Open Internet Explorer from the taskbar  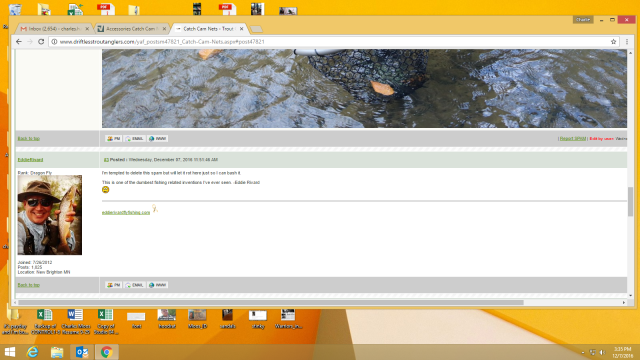pos(33,352)
